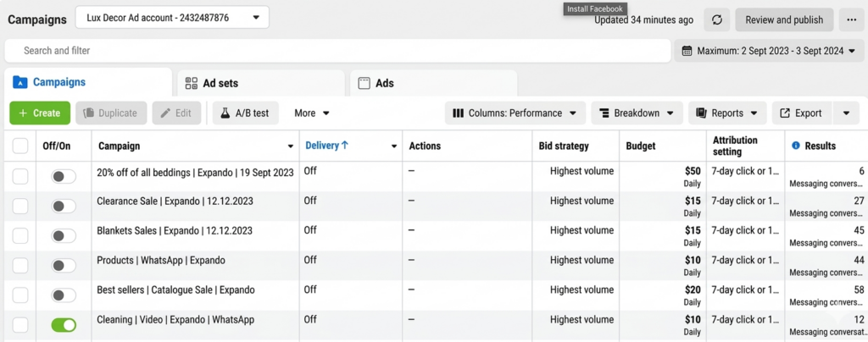Enable the Clearance Sale campaign toggle

[x=64, y=206]
